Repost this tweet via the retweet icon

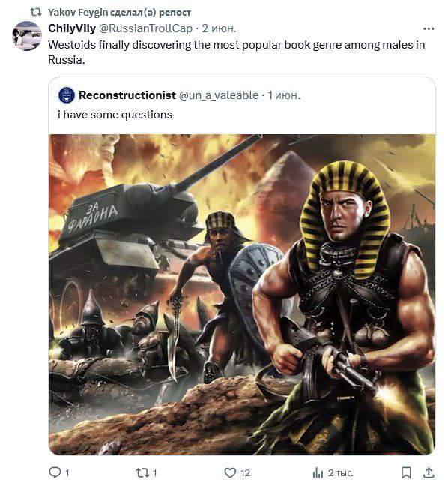tap(142, 473)
